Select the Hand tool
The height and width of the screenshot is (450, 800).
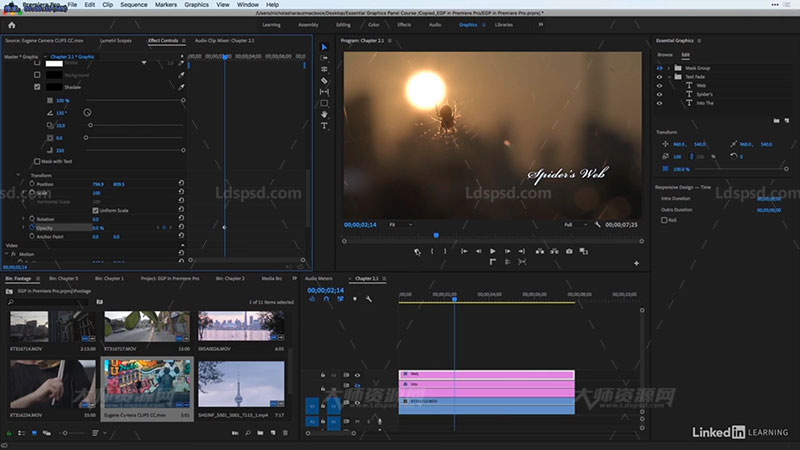(x=324, y=114)
